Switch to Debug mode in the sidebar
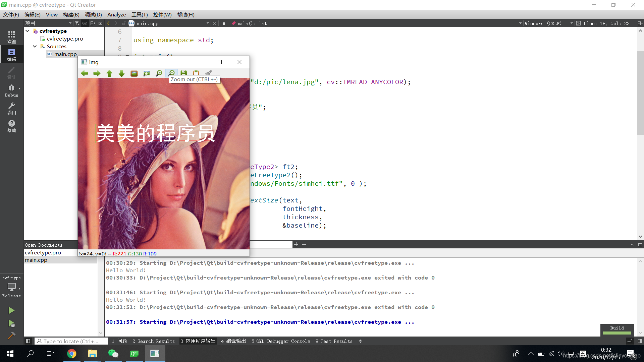The height and width of the screenshot is (362, 644). 12,90
